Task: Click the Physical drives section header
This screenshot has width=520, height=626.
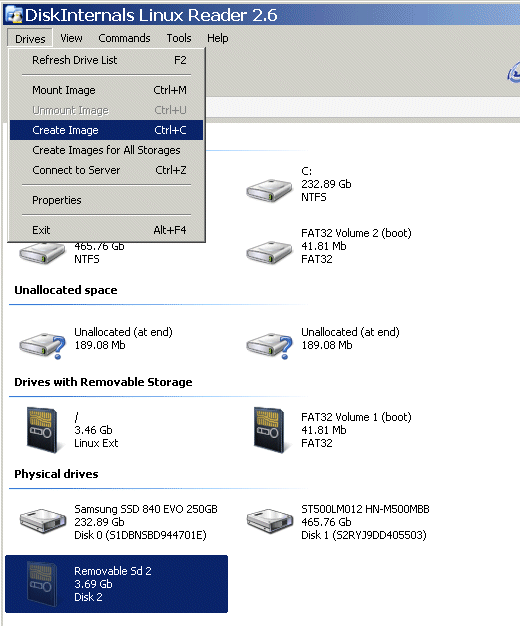Action: pyautogui.click(x=56, y=474)
